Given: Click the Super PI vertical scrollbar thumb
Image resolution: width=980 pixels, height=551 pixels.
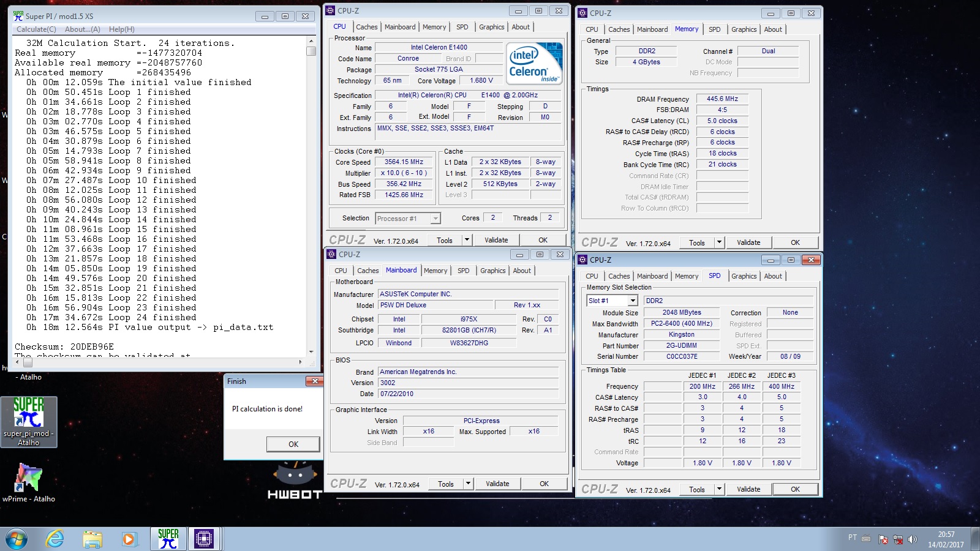Looking at the screenshot, I should click(311, 51).
